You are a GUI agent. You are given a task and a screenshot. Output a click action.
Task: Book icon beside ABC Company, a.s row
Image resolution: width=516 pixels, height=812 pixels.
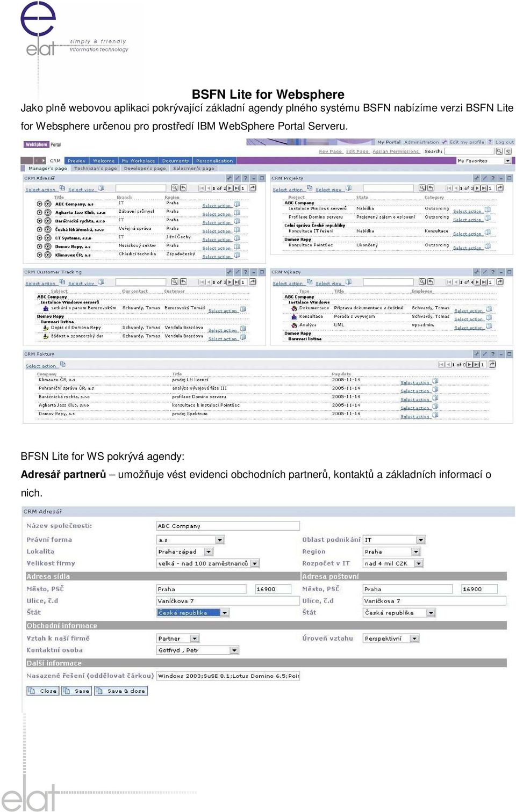point(236,204)
